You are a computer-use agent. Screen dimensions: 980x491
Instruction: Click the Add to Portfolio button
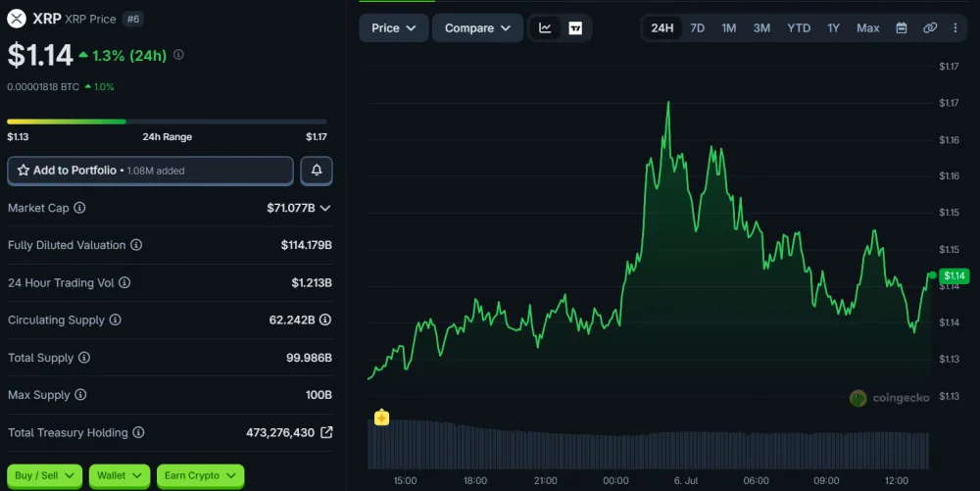point(150,171)
